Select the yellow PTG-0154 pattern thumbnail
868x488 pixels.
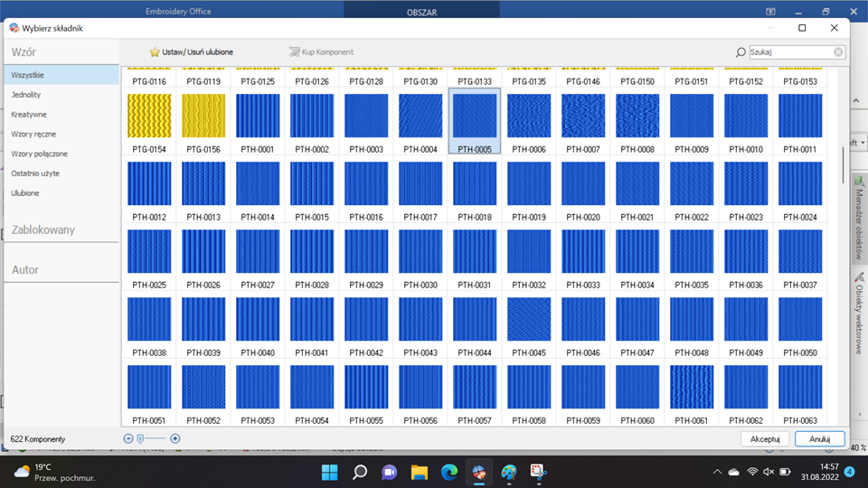[x=149, y=116]
